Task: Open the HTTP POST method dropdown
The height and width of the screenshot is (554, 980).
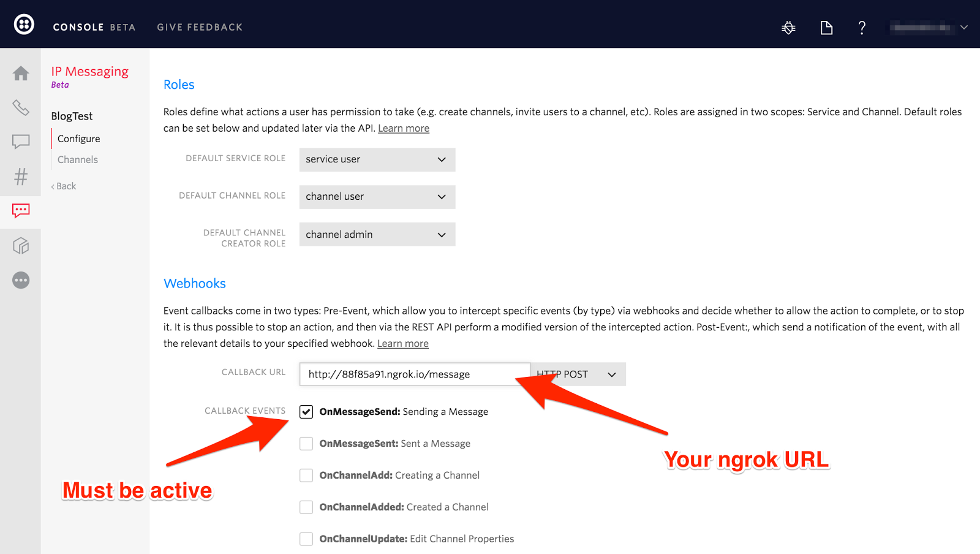Action: 578,374
